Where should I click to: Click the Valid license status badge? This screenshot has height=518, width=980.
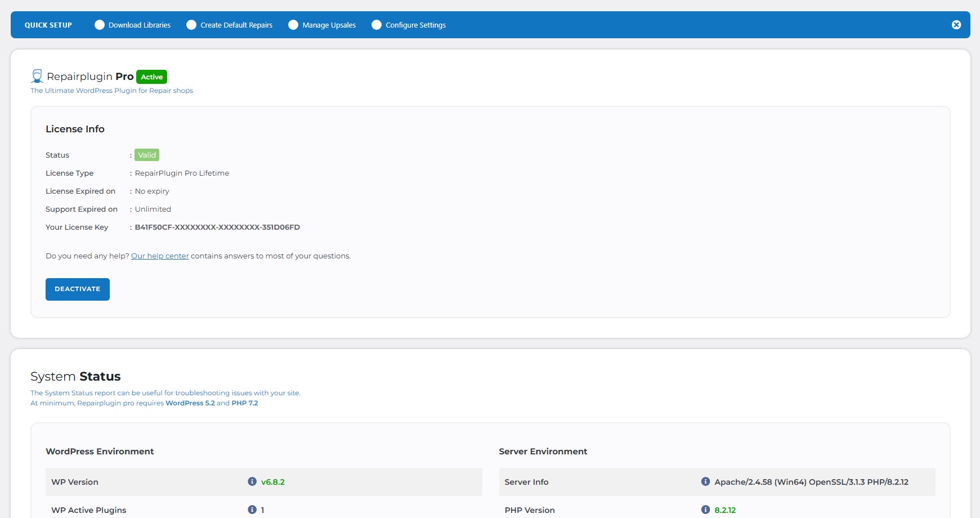147,155
